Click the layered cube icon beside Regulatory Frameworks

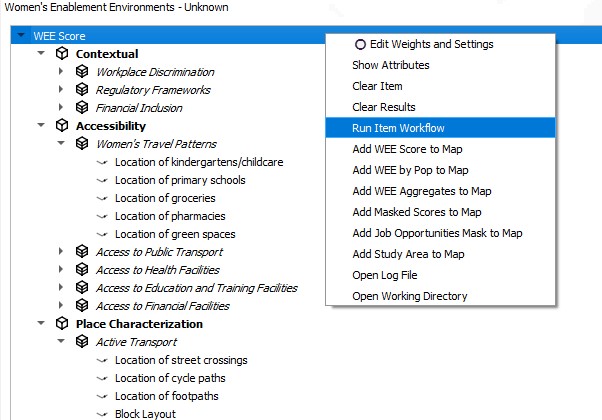[82, 89]
